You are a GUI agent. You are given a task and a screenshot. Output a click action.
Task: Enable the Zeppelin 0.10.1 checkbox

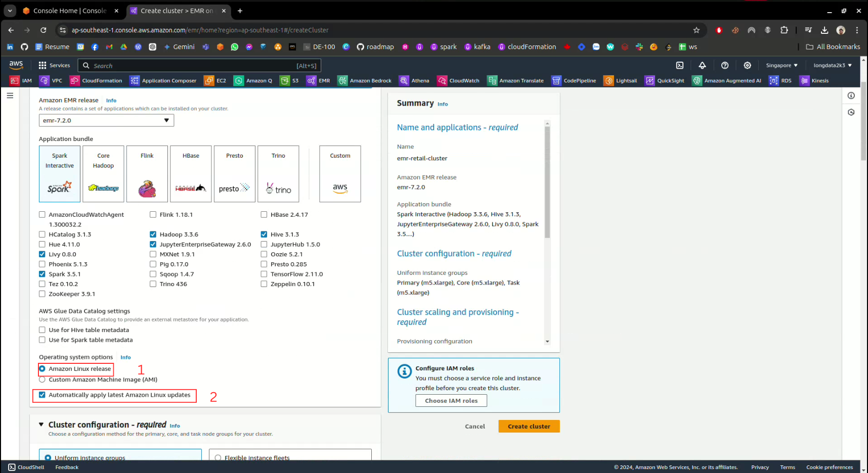[264, 284]
